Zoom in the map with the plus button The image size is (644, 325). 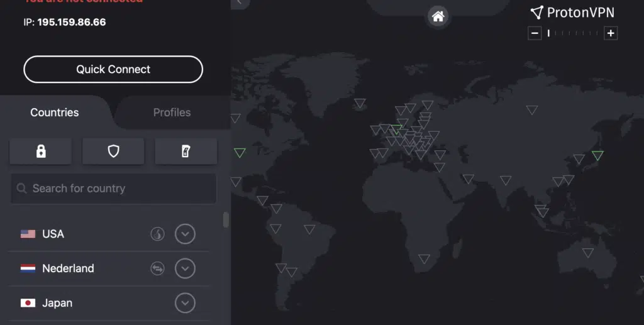(611, 33)
